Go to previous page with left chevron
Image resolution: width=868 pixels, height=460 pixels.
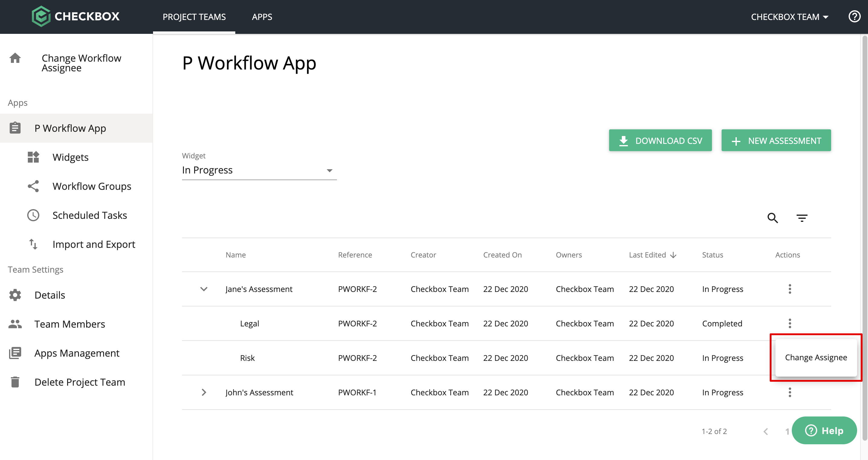[x=765, y=431]
